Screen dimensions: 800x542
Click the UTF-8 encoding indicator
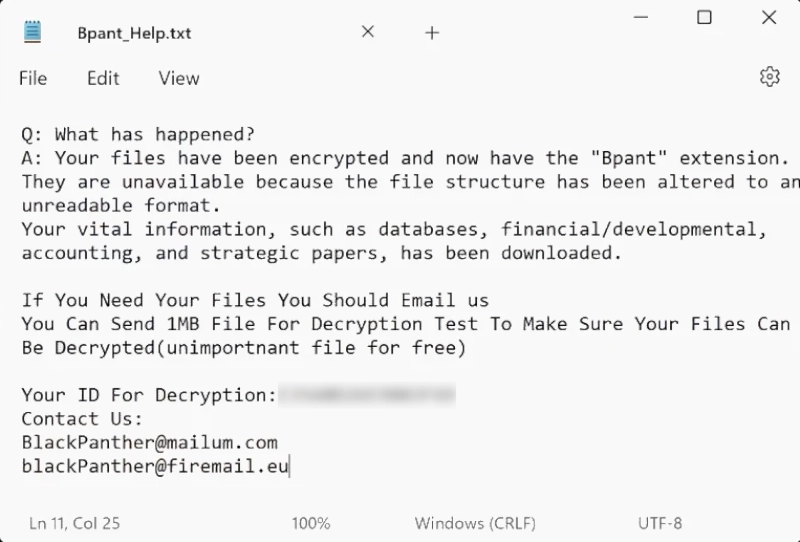(x=660, y=523)
